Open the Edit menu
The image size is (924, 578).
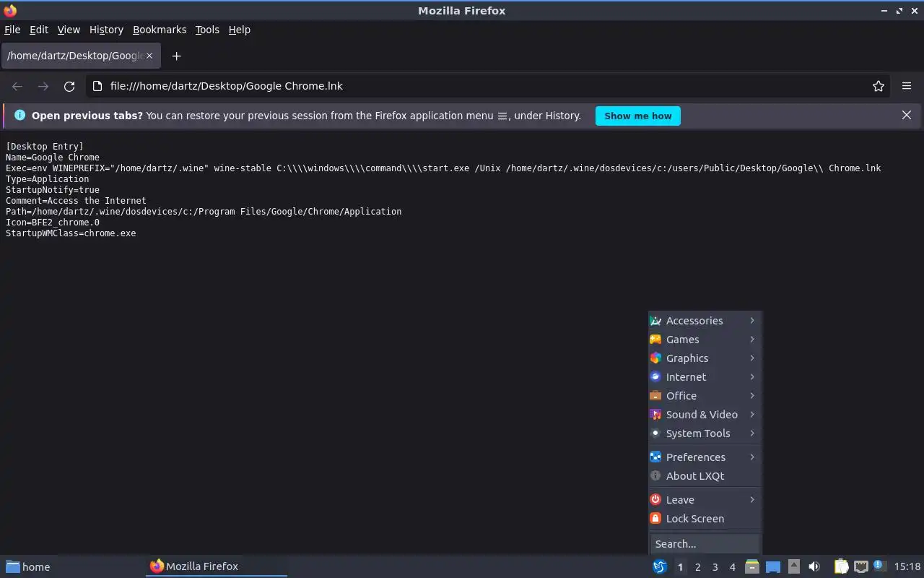pyautogui.click(x=39, y=30)
